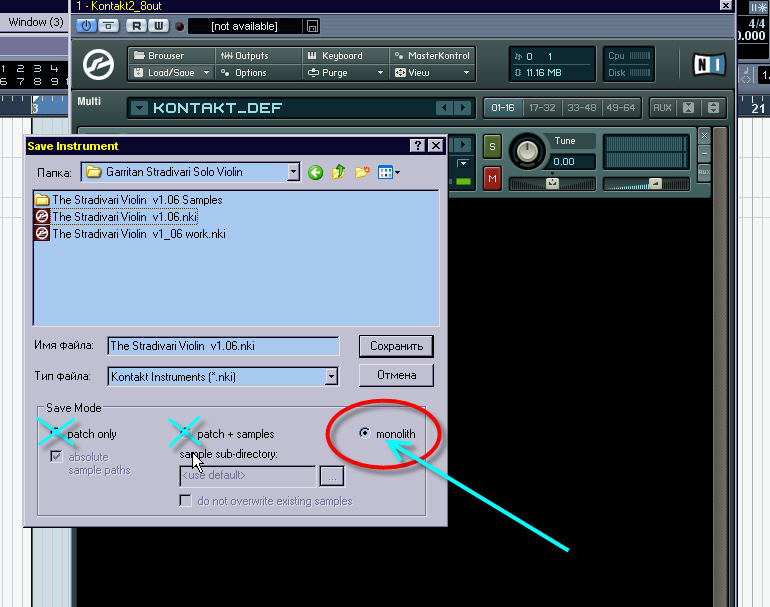Select The Stradivari Violin v1_06 work.nki file

[130, 234]
